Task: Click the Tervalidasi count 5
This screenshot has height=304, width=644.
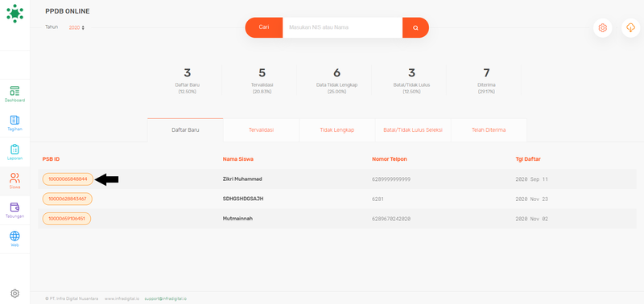Action: (x=262, y=73)
